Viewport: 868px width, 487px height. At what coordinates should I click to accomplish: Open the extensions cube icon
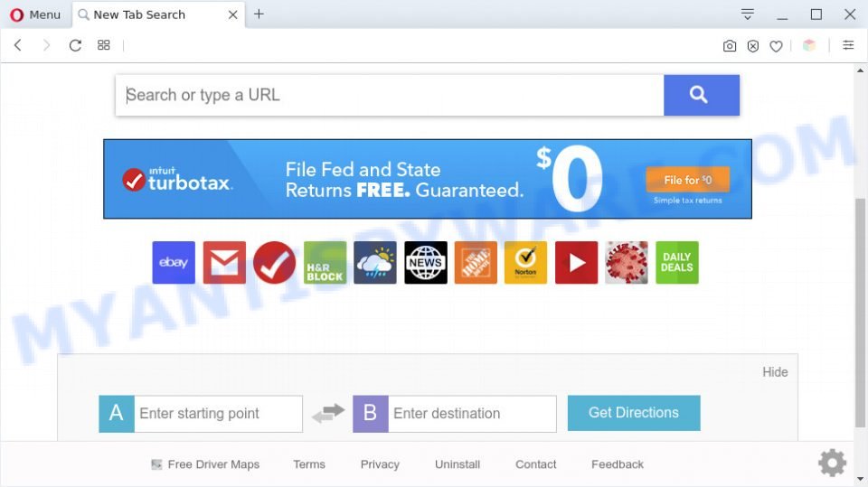coord(809,45)
